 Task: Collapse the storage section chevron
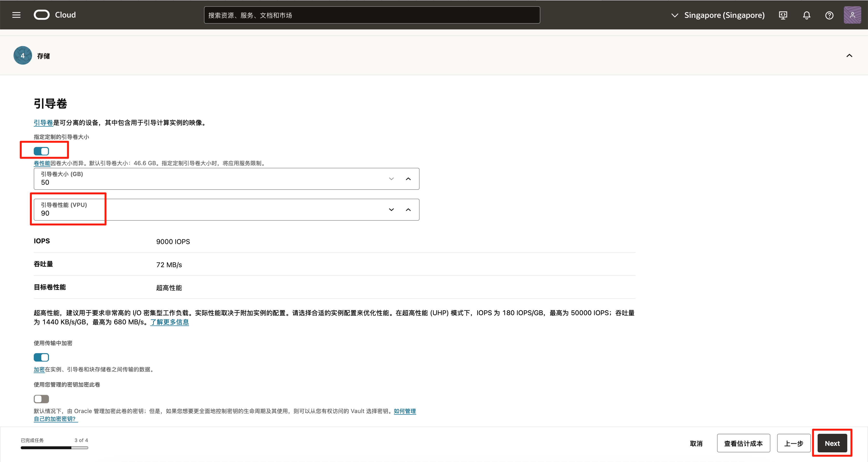point(849,56)
